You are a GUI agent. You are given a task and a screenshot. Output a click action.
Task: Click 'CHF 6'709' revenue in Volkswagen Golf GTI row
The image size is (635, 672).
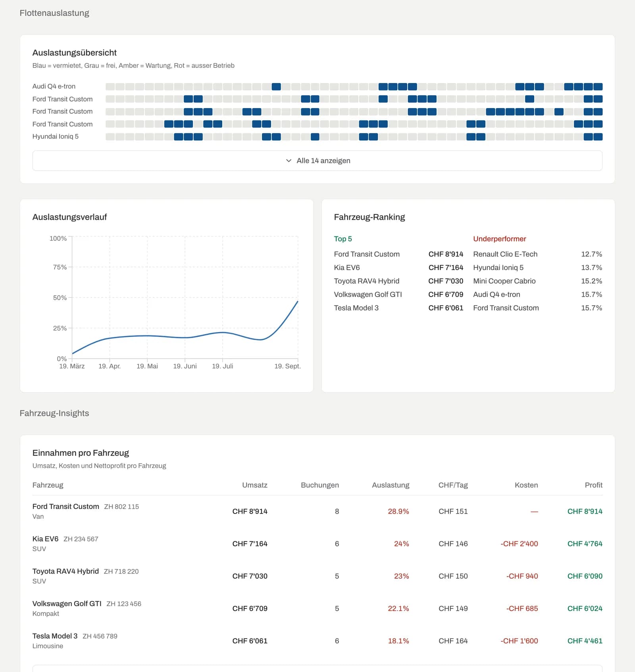(250, 608)
